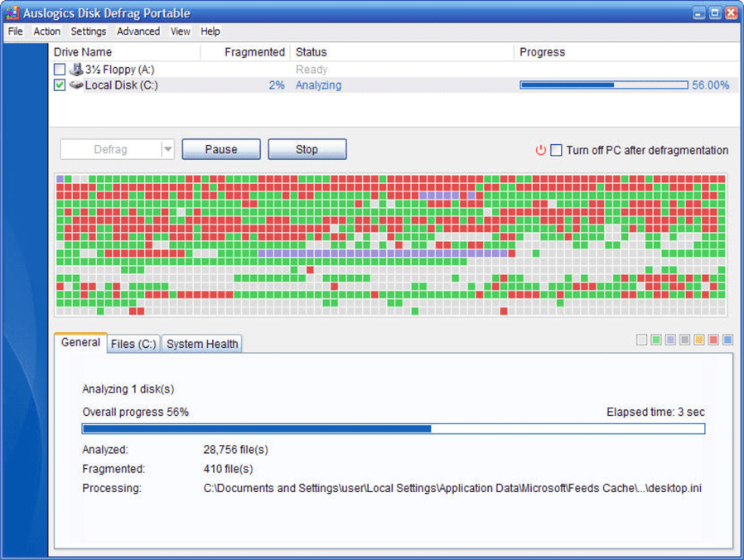Enable Turn off PC after defragmentation
The height and width of the screenshot is (560, 744).
[x=556, y=150]
